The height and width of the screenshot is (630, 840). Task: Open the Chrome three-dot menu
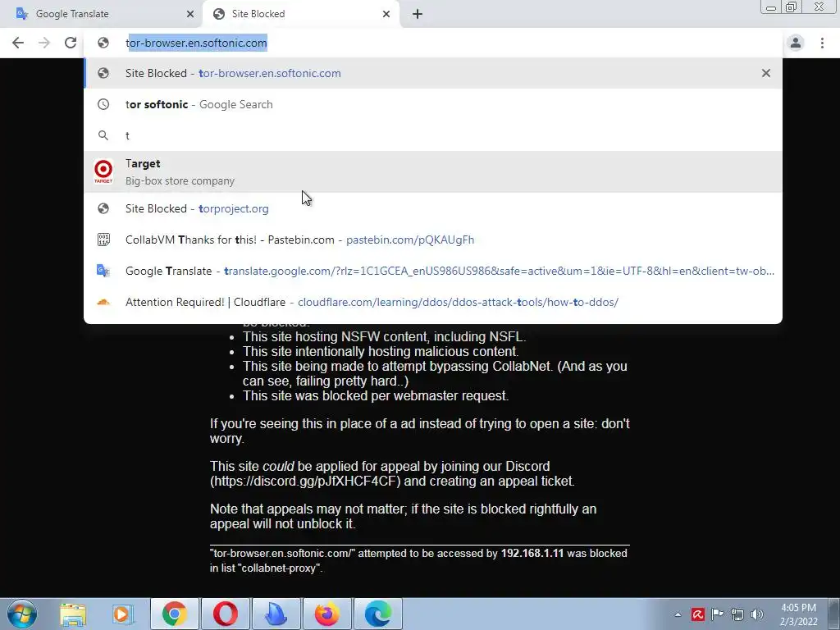822,43
